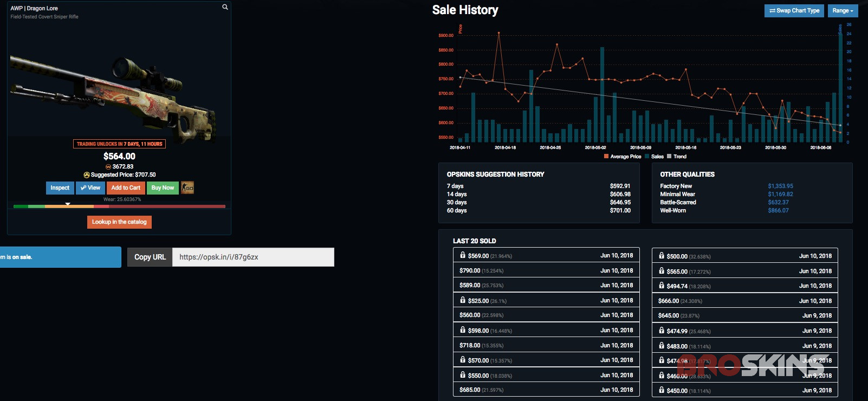Viewport: 868px width, 401px height.
Task: Click Lookup in the catalog
Action: pyautogui.click(x=119, y=222)
